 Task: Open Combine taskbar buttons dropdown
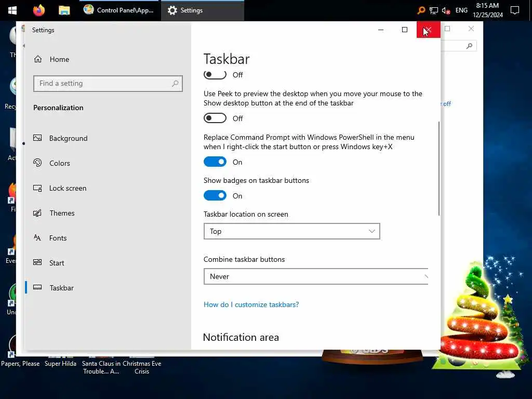(316, 276)
